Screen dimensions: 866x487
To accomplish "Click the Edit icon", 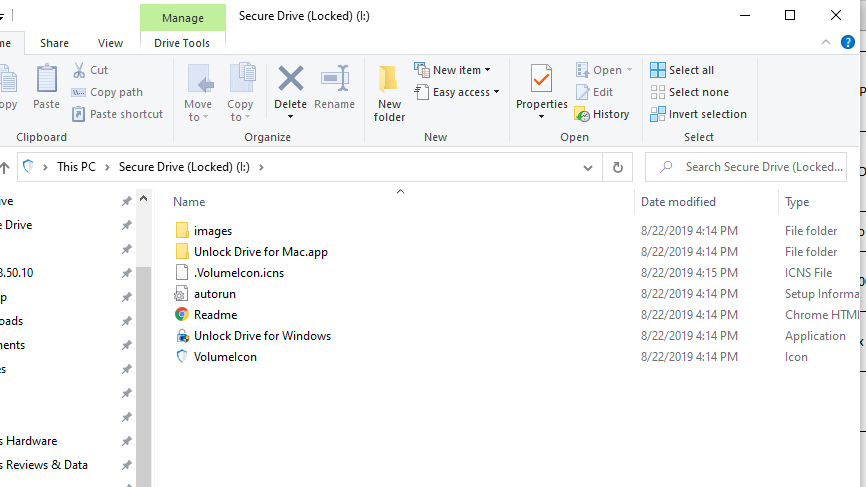I will [x=582, y=92].
